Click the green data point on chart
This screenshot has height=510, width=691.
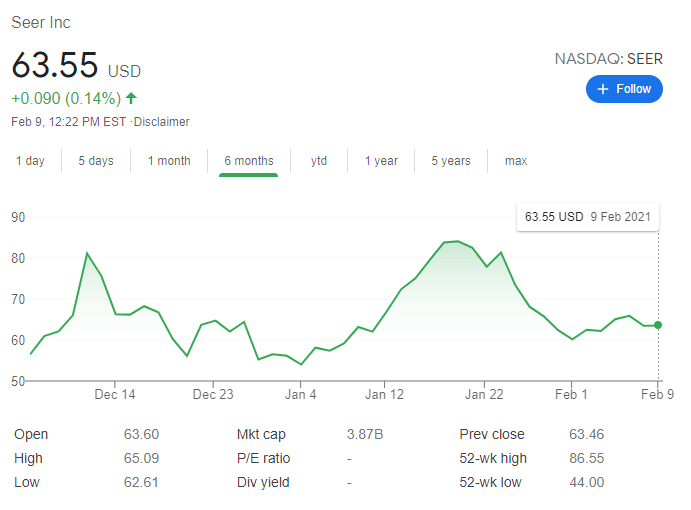point(658,325)
